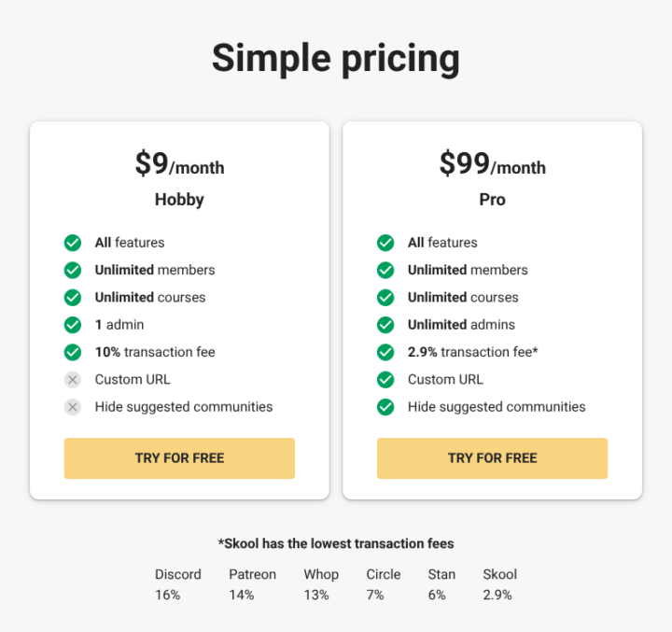This screenshot has height=632, width=672.
Task: Click the Pro plan title
Action: pyautogui.click(x=492, y=200)
